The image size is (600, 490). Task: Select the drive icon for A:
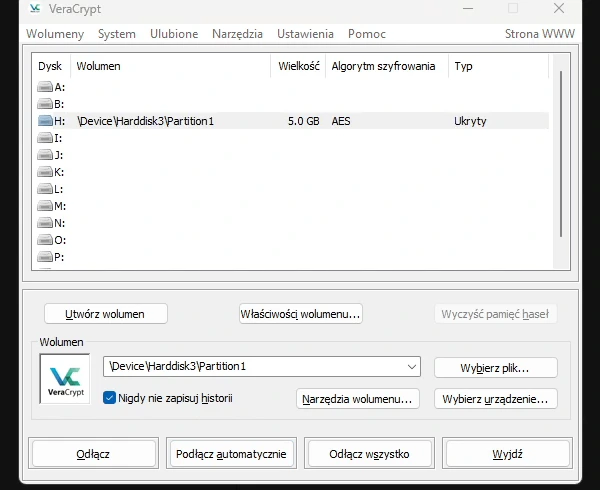(x=45, y=87)
